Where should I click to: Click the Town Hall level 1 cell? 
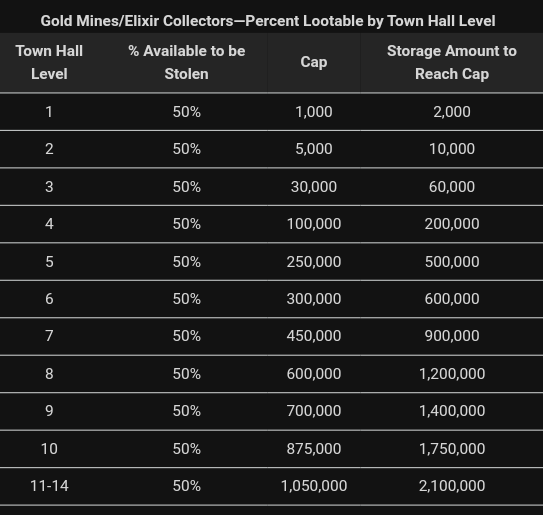point(49,112)
